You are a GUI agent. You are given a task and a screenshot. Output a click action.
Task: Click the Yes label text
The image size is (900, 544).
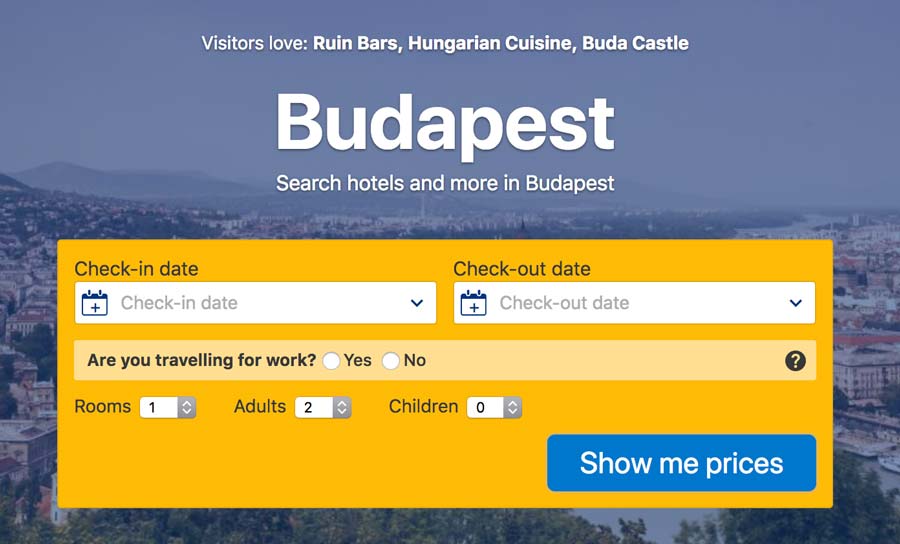358,360
